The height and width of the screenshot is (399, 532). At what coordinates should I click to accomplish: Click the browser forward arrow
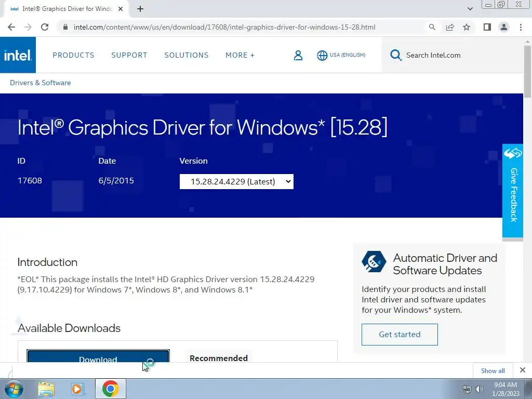[x=28, y=27]
